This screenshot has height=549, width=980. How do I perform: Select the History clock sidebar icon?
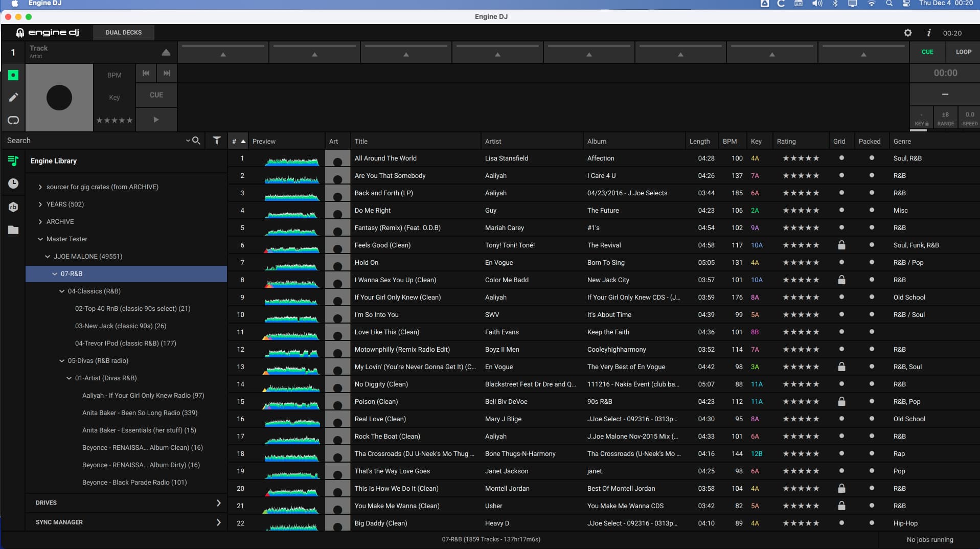coord(13,184)
